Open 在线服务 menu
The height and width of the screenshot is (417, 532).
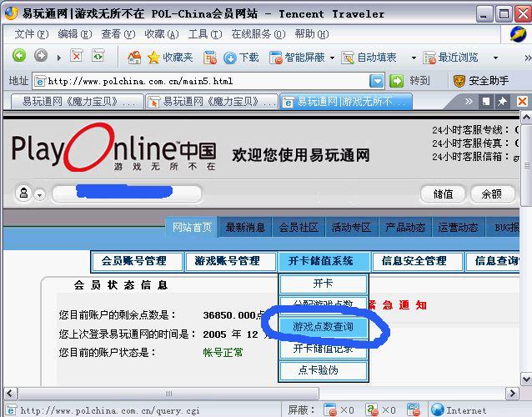click(258, 34)
